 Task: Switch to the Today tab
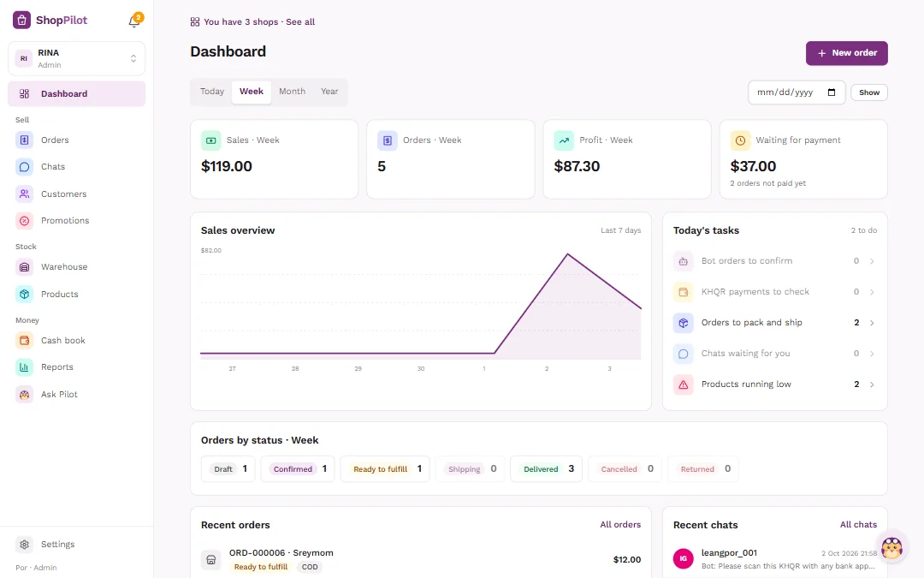pos(212,92)
